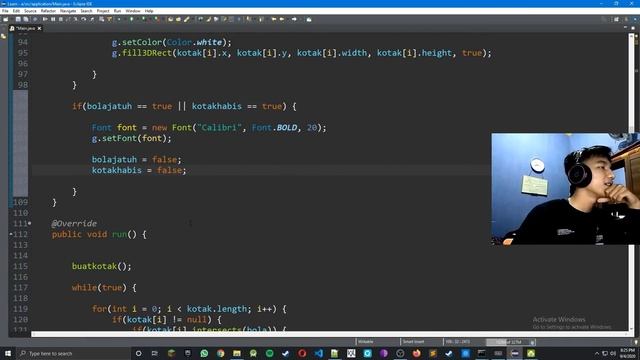Open Task View from taskbar
This screenshot has width=640, height=360.
155,353
